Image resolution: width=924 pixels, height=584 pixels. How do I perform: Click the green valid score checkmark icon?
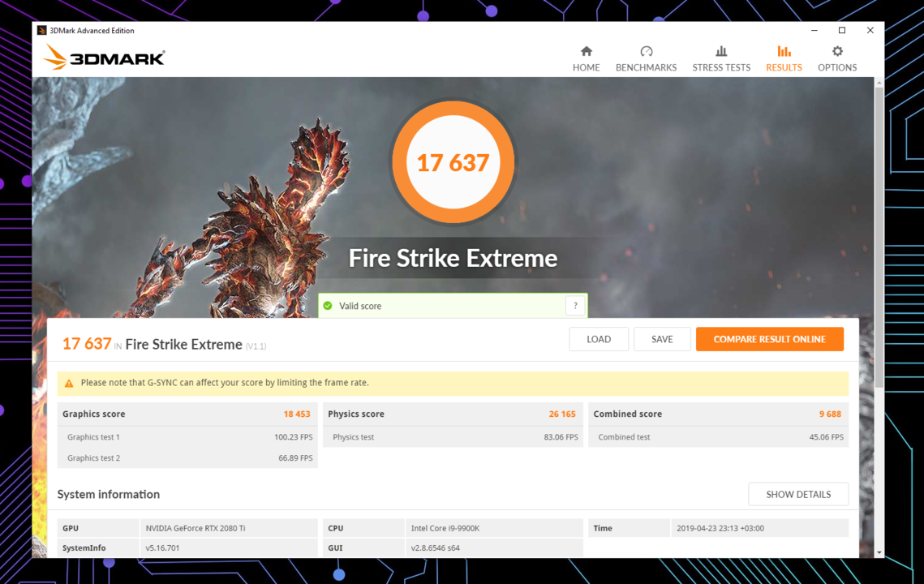(x=328, y=305)
